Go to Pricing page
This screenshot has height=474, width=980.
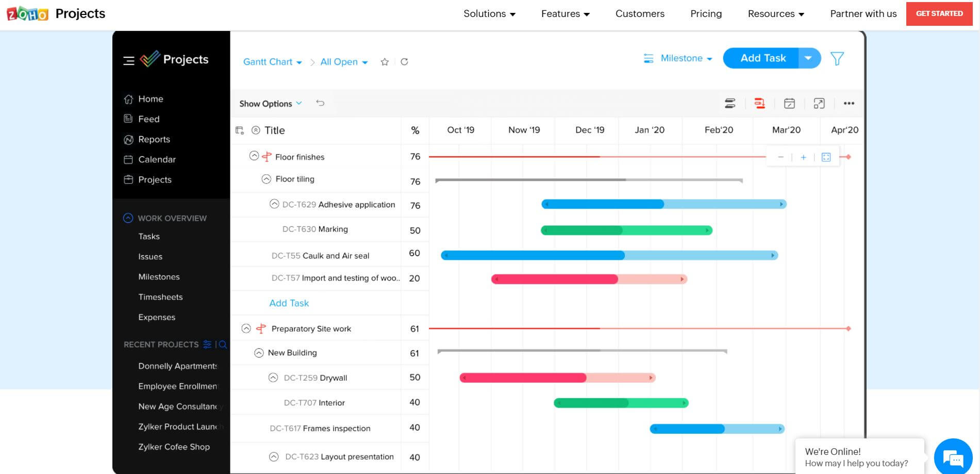(706, 14)
